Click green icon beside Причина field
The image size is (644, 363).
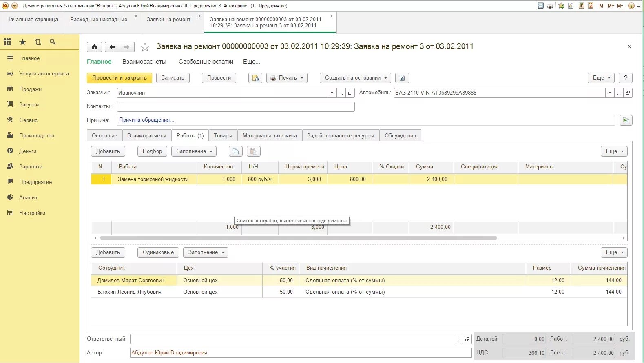[626, 120]
